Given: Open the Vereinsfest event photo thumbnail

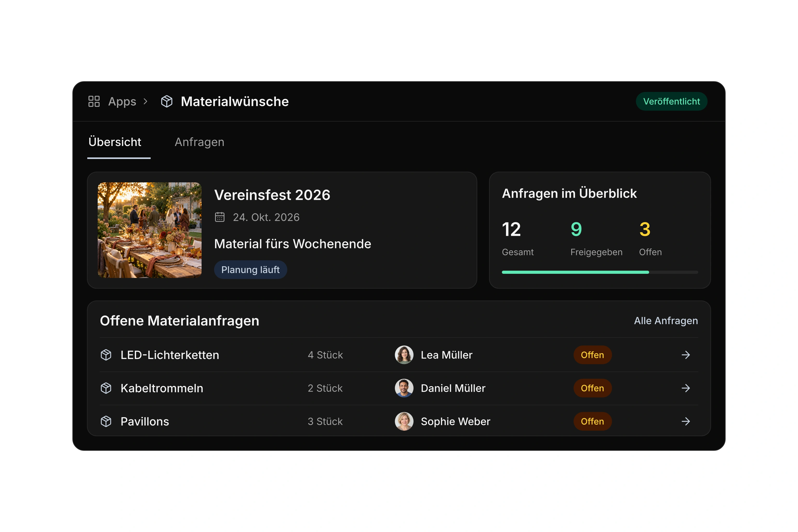Looking at the screenshot, I should coord(150,230).
